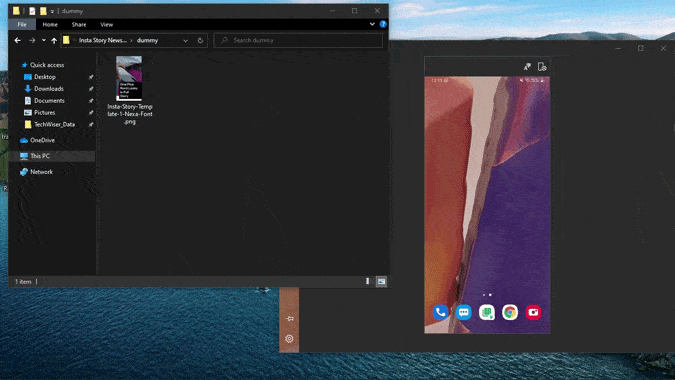
Task: Click the dummy segment in the address path
Action: tap(147, 40)
